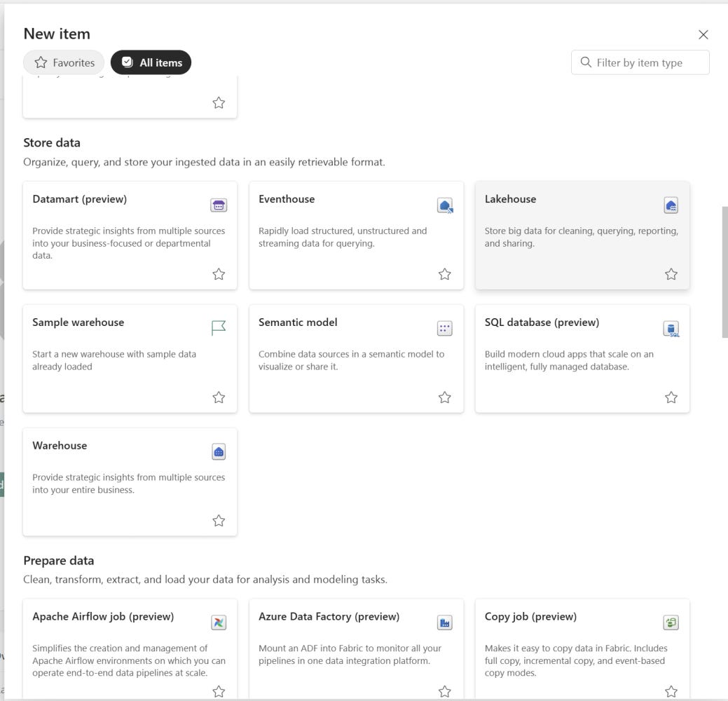The width and height of the screenshot is (728, 701).
Task: Switch to the Favorites tab
Action: coord(64,62)
